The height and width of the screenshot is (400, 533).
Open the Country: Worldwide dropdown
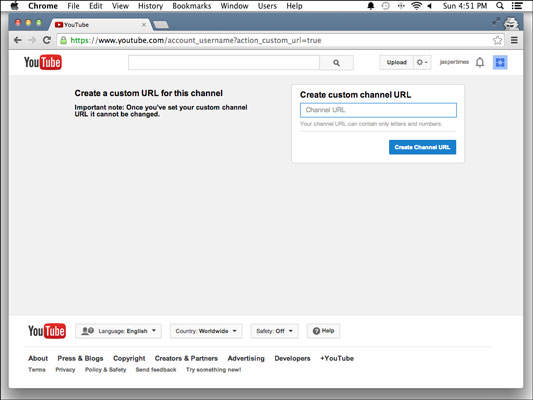206,331
